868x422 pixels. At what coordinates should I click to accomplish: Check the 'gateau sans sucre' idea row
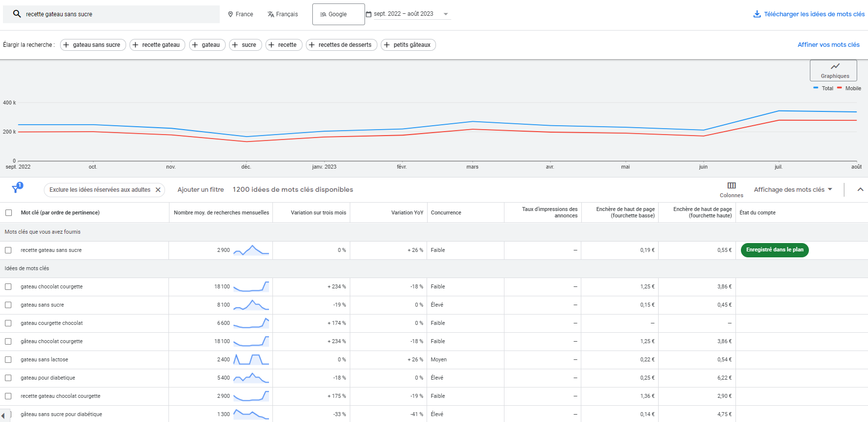click(8, 305)
